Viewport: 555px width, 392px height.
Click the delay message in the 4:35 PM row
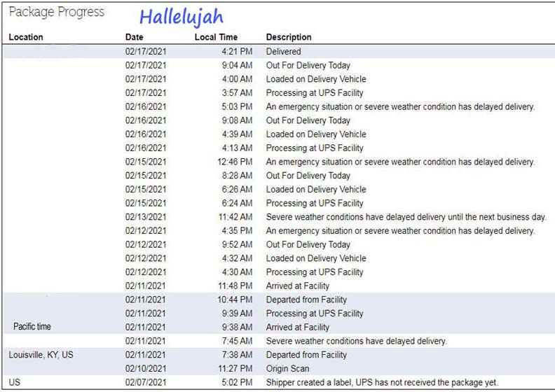[400, 231]
